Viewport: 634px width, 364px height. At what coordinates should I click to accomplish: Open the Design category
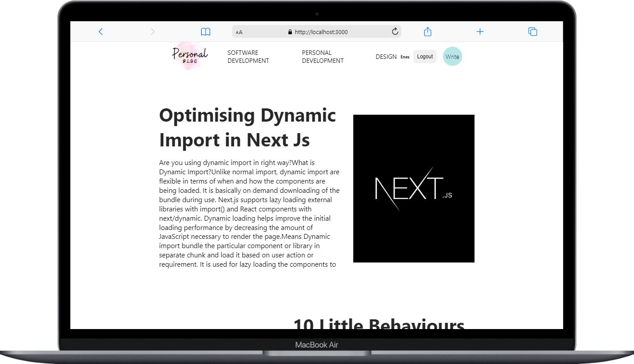coord(386,57)
